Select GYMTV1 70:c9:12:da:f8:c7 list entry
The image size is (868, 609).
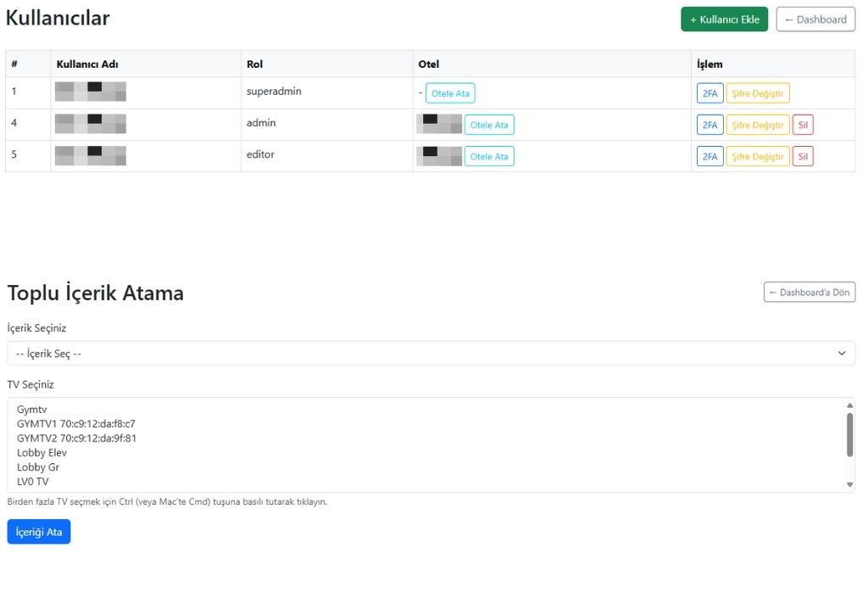coord(76,424)
